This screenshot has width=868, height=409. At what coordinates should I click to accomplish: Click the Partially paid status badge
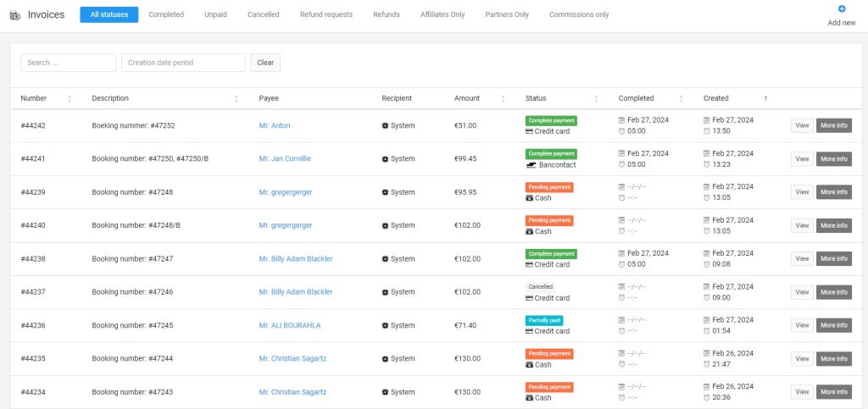(x=544, y=320)
